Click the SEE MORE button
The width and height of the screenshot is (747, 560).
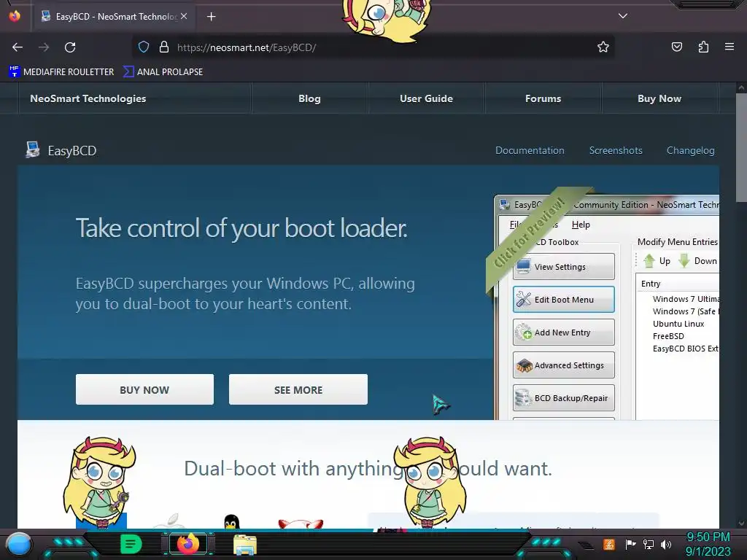coord(298,389)
